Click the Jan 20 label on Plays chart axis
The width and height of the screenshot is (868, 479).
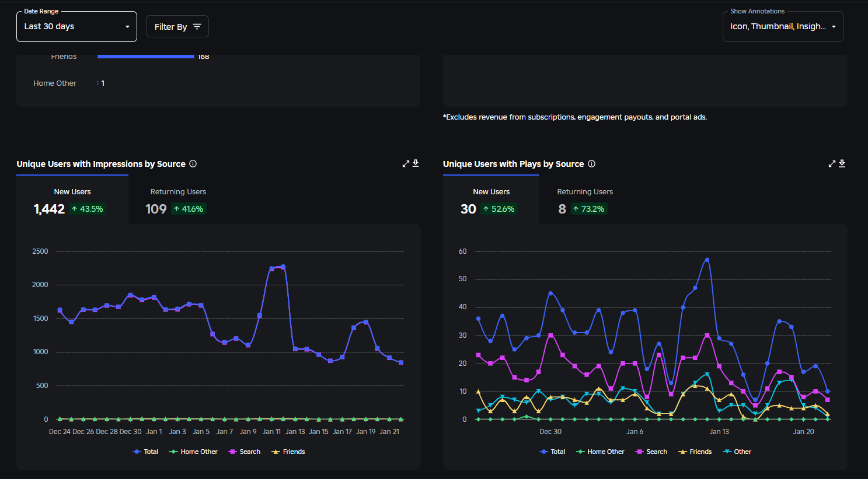803,432
